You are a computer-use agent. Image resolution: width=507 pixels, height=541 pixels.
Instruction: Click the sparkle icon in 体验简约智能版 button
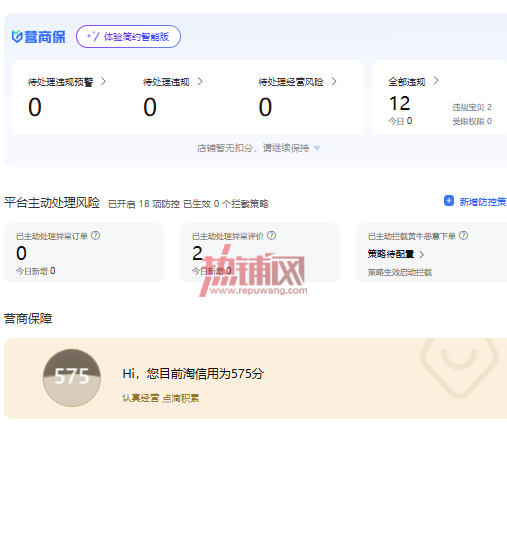pos(93,36)
